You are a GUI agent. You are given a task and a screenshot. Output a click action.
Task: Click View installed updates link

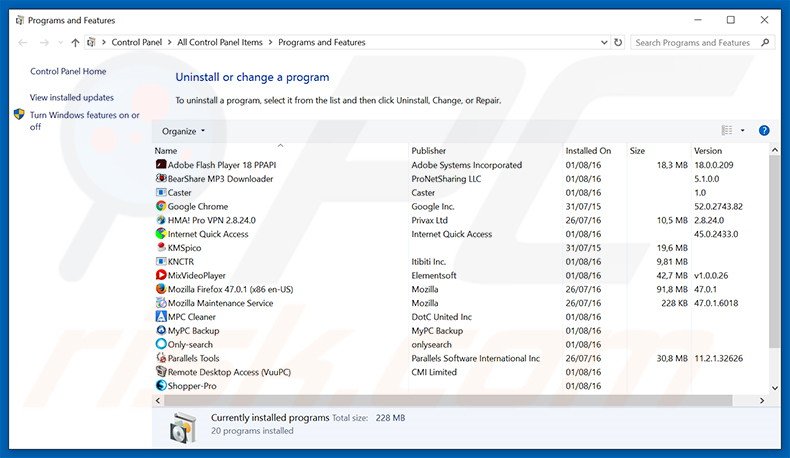click(72, 98)
